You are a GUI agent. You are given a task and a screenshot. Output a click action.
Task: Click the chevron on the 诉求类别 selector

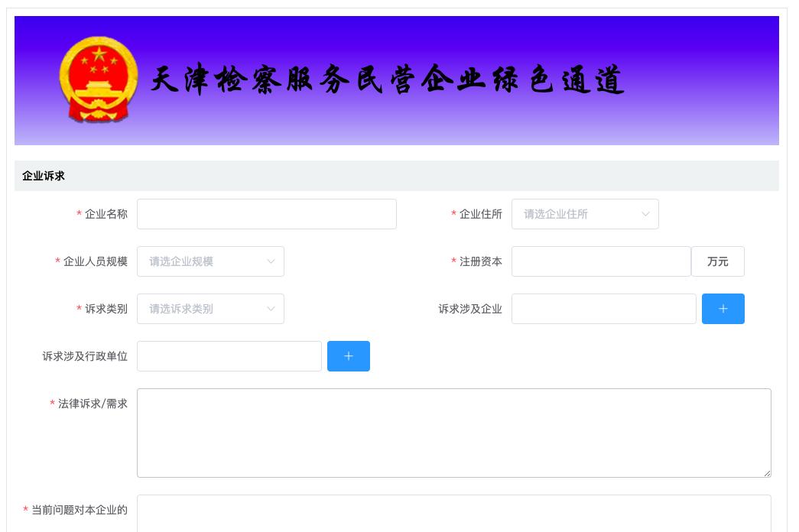point(271,309)
